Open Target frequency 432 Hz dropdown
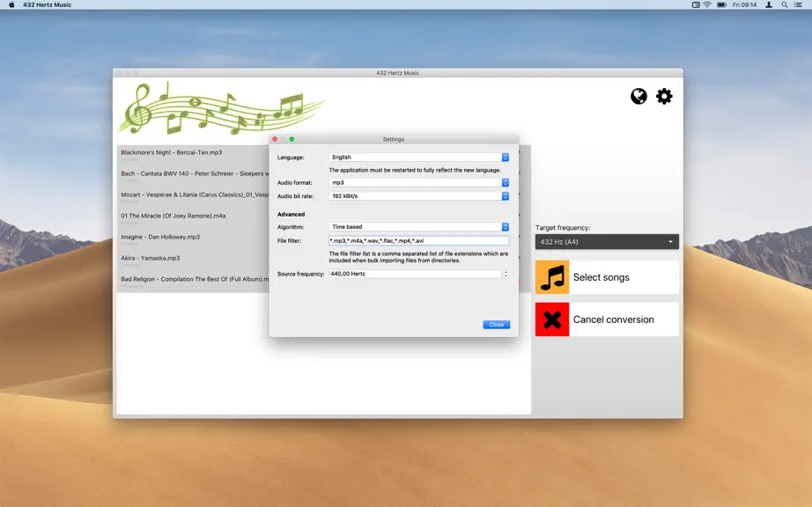 click(x=607, y=241)
